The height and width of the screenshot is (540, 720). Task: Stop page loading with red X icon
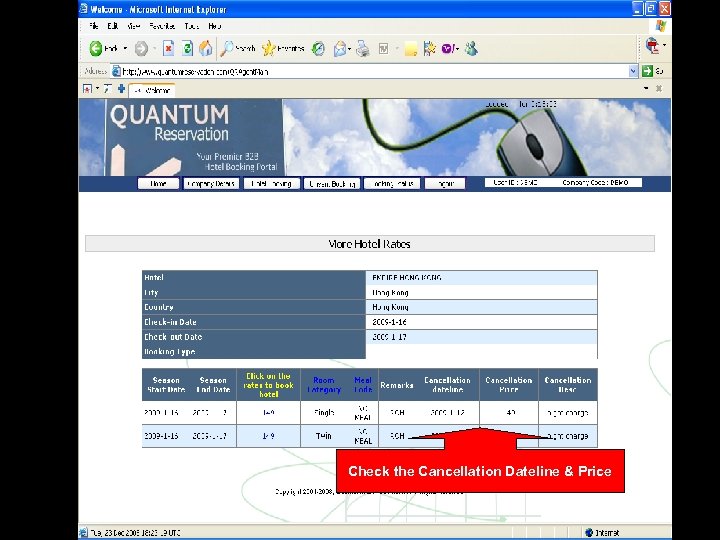pos(169,48)
